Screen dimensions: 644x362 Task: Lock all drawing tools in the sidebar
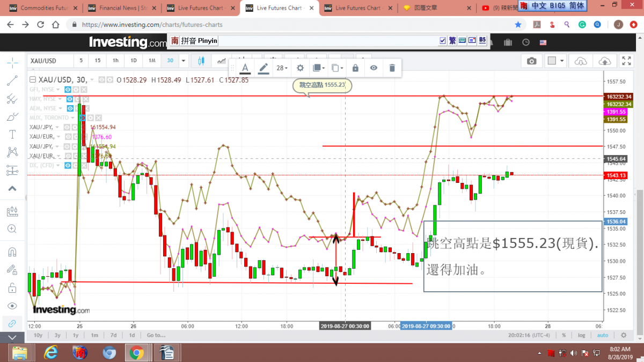12,288
